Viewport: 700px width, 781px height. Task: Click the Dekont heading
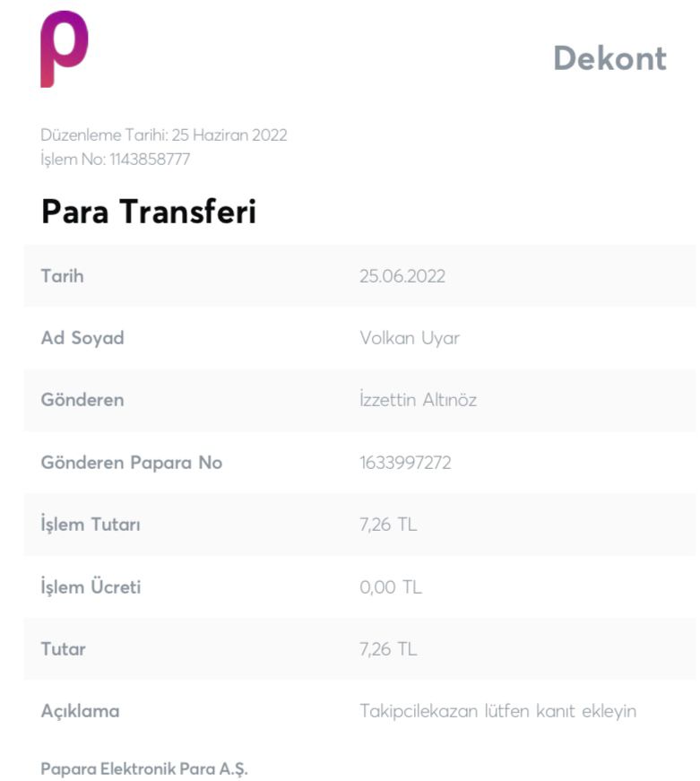(x=609, y=59)
